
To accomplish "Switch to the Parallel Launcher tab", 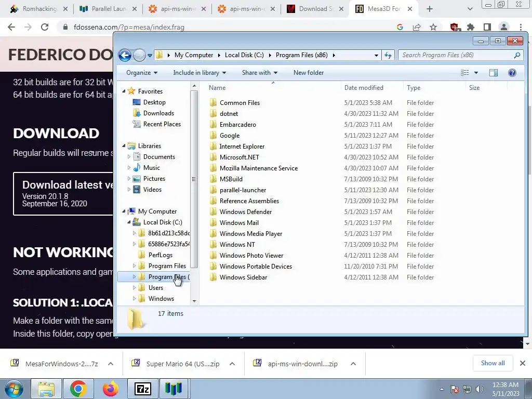I will coord(108,9).
